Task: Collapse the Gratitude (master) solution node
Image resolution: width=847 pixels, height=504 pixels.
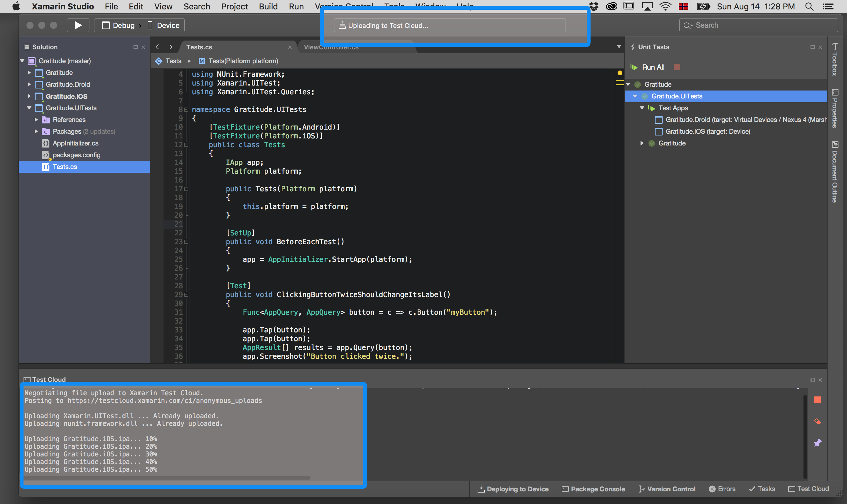Action: coord(22,61)
